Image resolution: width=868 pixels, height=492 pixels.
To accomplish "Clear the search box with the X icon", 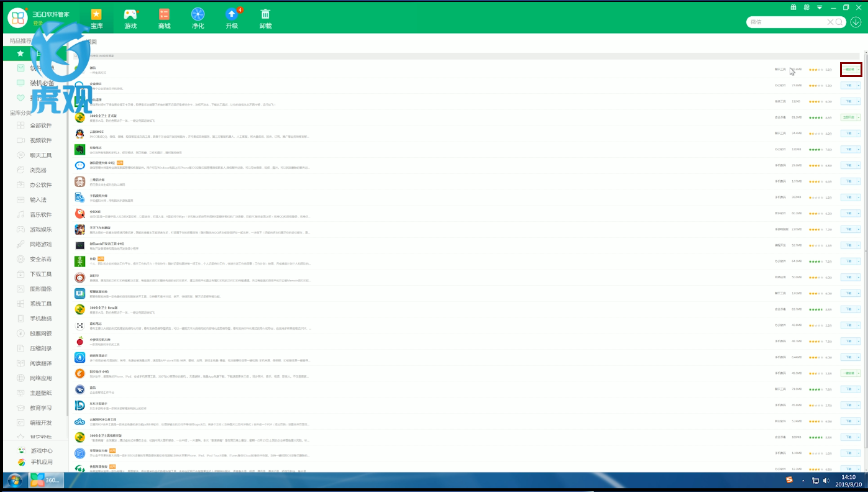I will coord(830,22).
